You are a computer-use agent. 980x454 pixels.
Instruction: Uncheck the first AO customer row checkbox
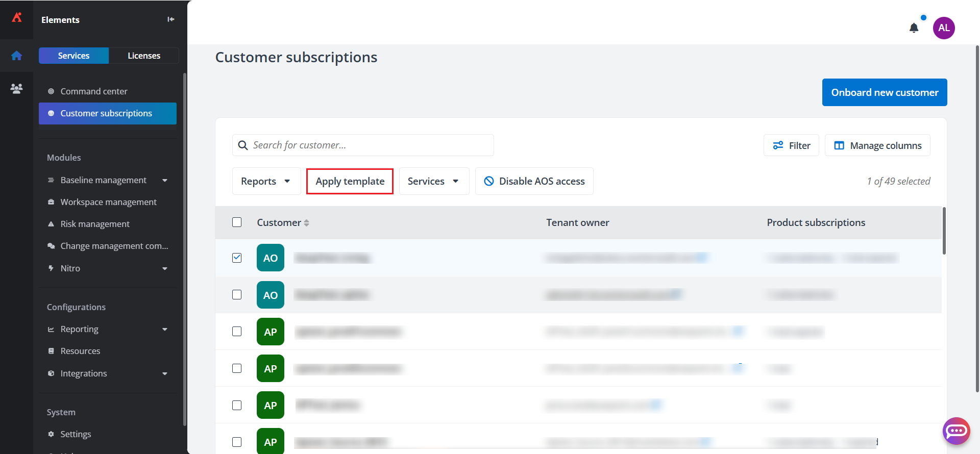click(x=237, y=258)
